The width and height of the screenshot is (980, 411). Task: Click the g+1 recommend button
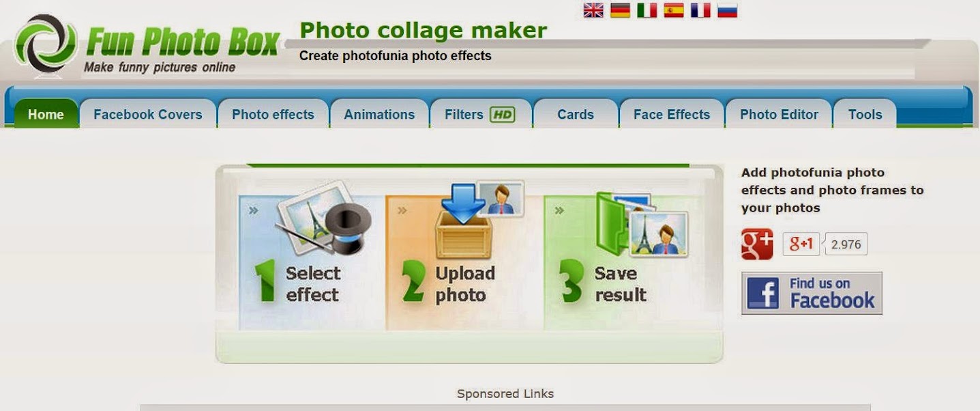(801, 244)
